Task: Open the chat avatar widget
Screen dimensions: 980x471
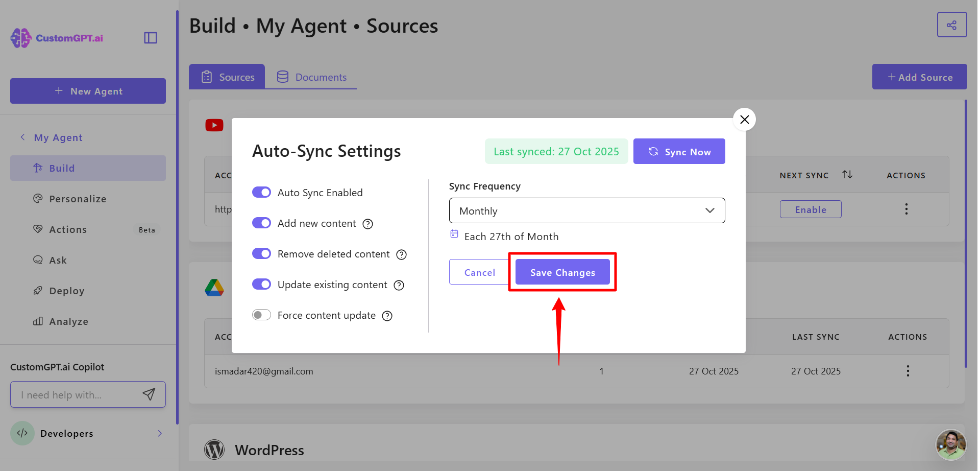Action: tap(951, 444)
